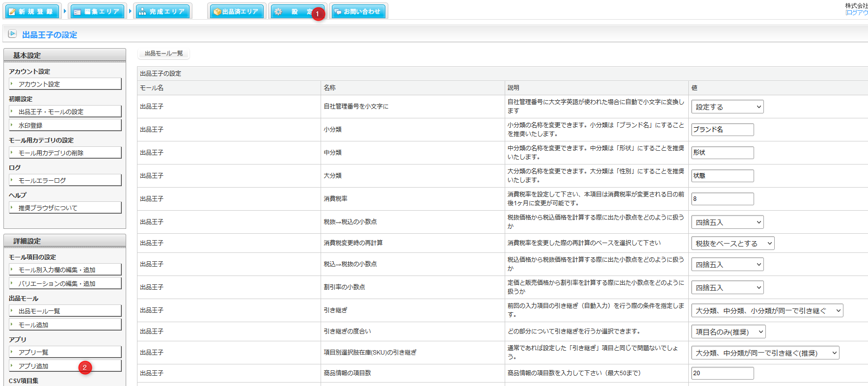868x386 pixels.
Task: Open the 引き継ぎ condition dropdown
Action: tap(767, 310)
